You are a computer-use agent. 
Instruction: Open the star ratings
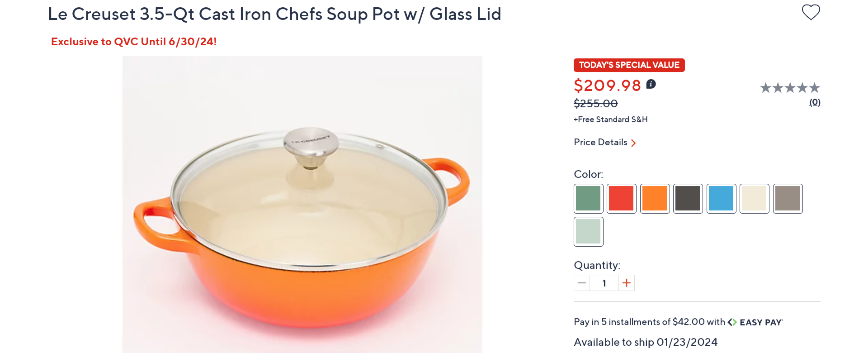pyautogui.click(x=789, y=88)
